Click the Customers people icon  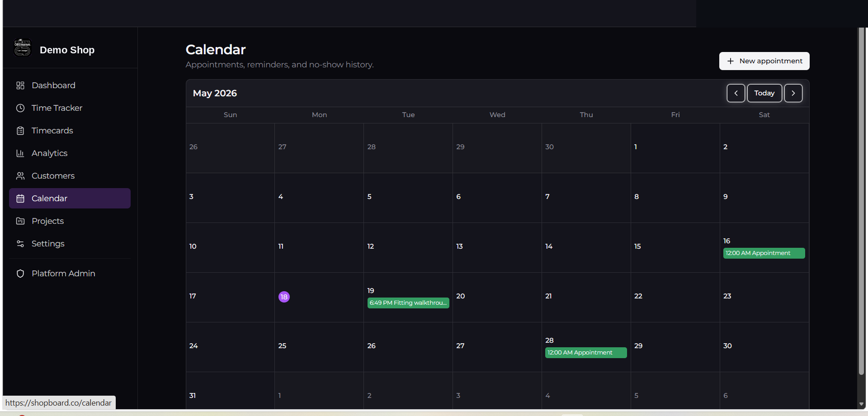[20, 176]
